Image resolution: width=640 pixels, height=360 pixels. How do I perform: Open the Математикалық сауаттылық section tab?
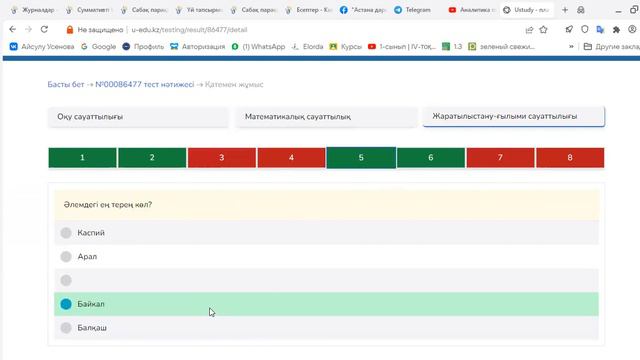tap(327, 117)
